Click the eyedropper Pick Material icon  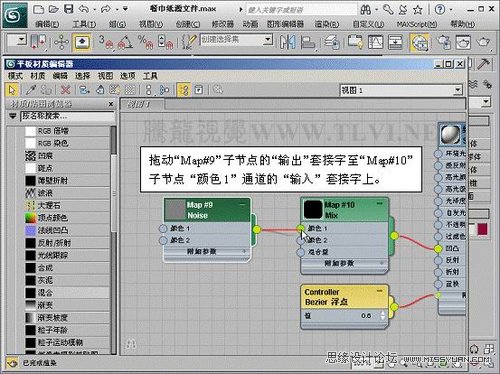[x=31, y=90]
